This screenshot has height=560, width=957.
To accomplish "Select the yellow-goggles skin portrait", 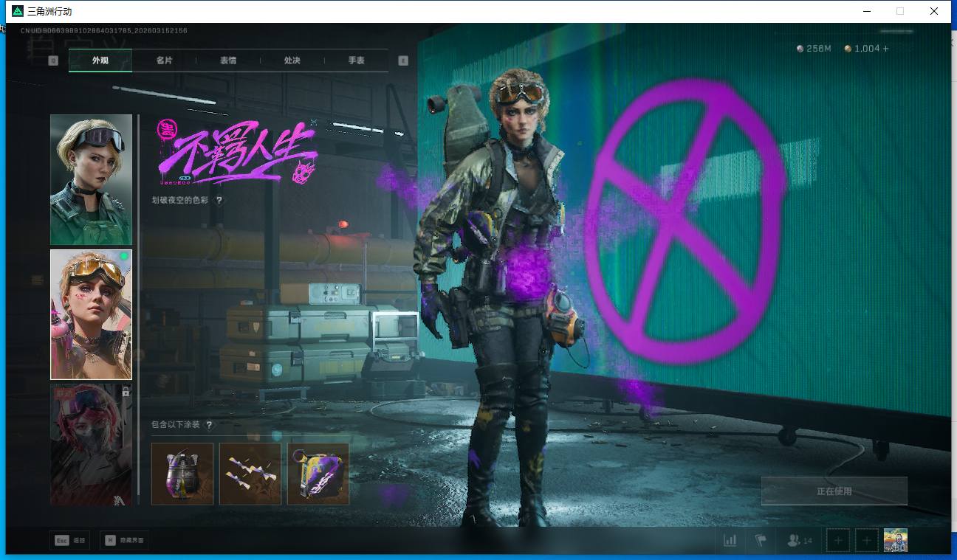I will point(91,314).
